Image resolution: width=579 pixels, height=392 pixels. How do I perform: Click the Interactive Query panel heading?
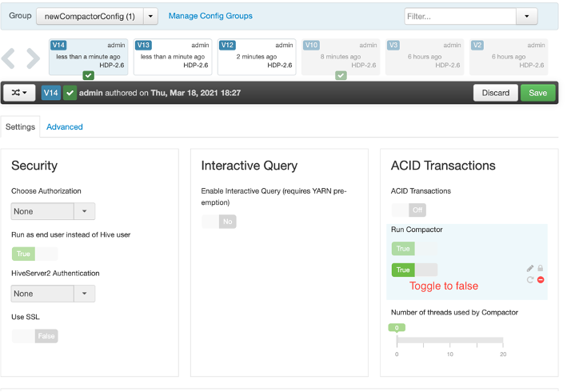click(x=250, y=166)
